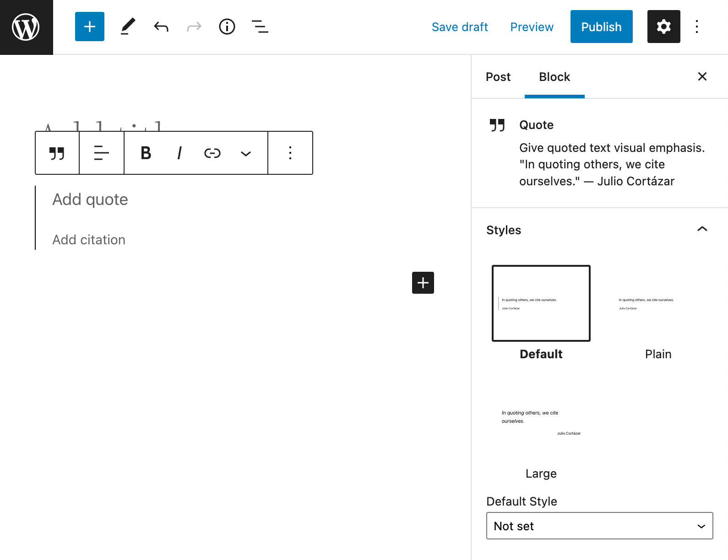Toggle bold formatting
This screenshot has width=728, height=560.
click(x=146, y=153)
